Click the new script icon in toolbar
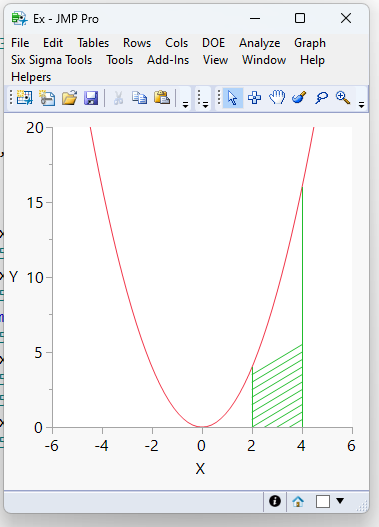 coord(47,98)
